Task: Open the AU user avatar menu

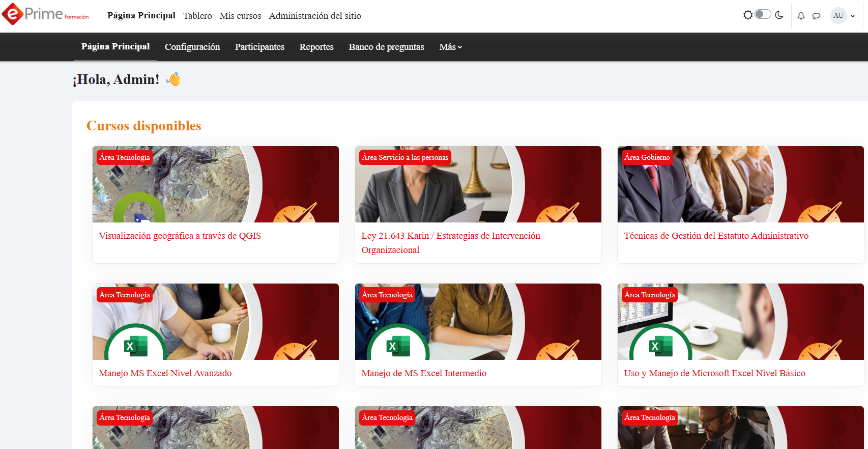Action: tap(838, 15)
